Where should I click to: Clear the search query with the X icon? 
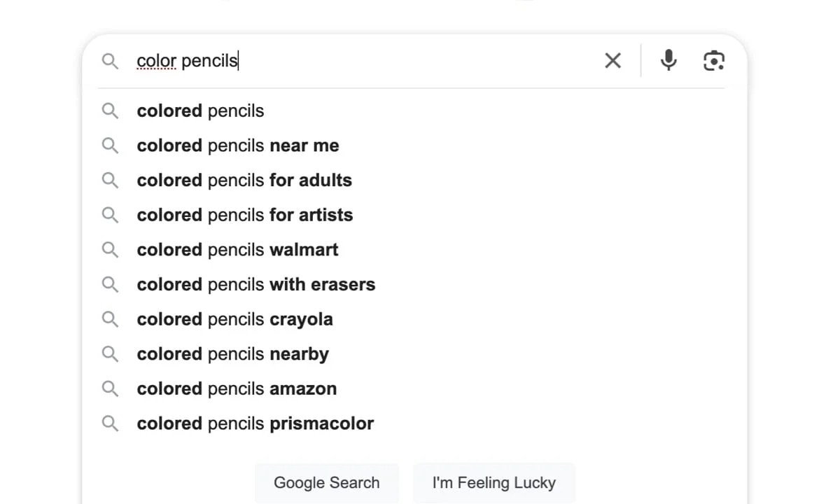(612, 60)
